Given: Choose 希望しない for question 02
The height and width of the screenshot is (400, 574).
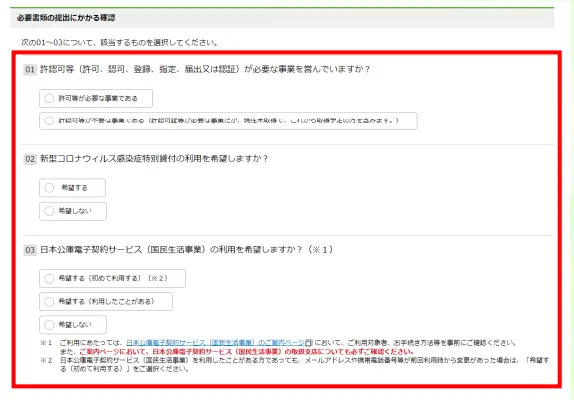Looking at the screenshot, I should coord(73,211).
